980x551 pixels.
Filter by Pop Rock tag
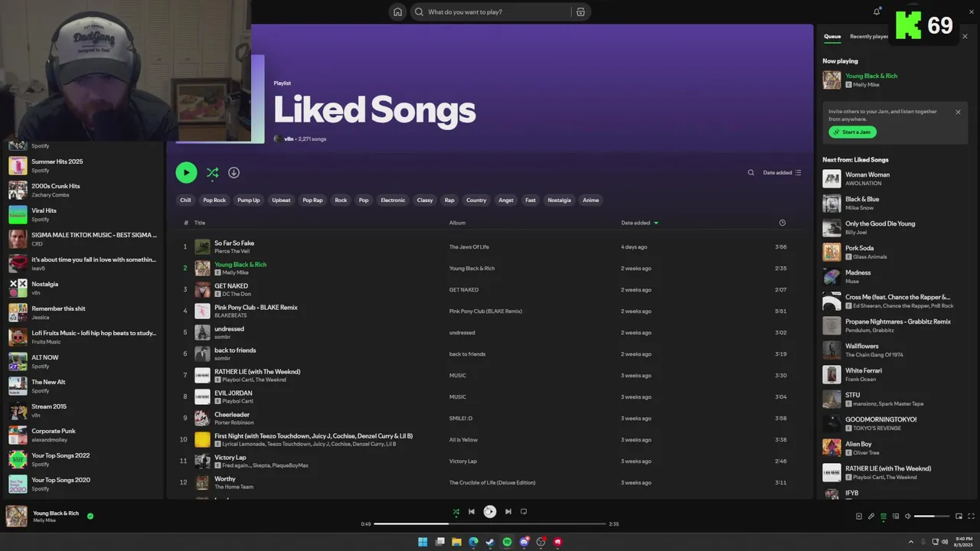214,200
